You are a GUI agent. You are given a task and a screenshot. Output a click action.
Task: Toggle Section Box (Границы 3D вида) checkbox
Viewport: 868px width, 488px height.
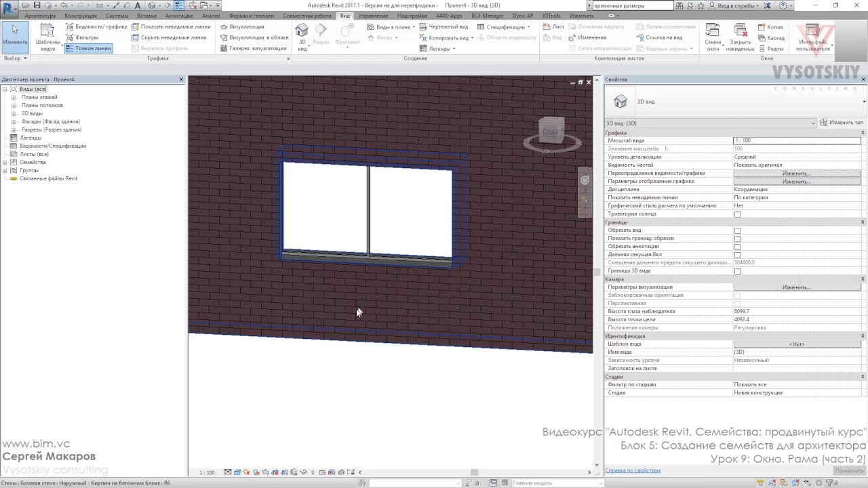737,271
